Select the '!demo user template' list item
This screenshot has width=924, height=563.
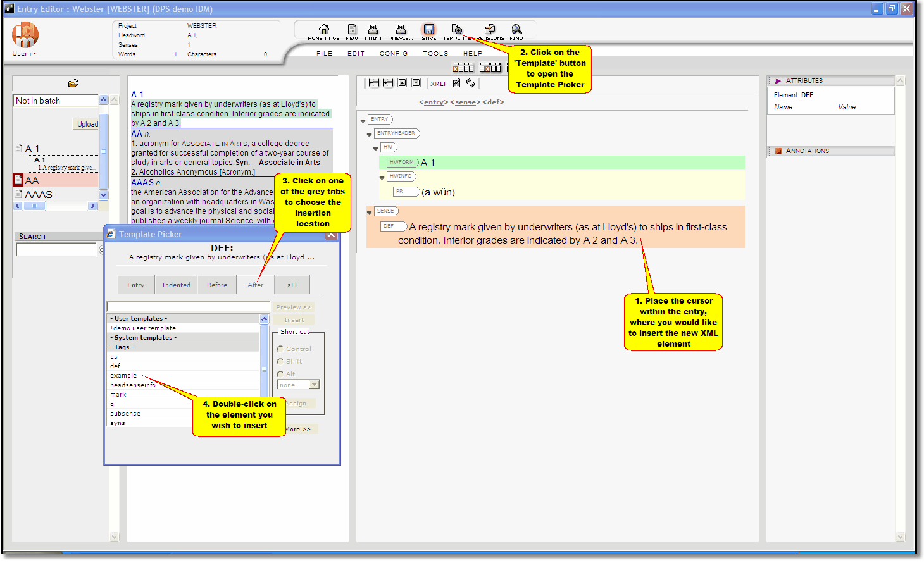(184, 328)
